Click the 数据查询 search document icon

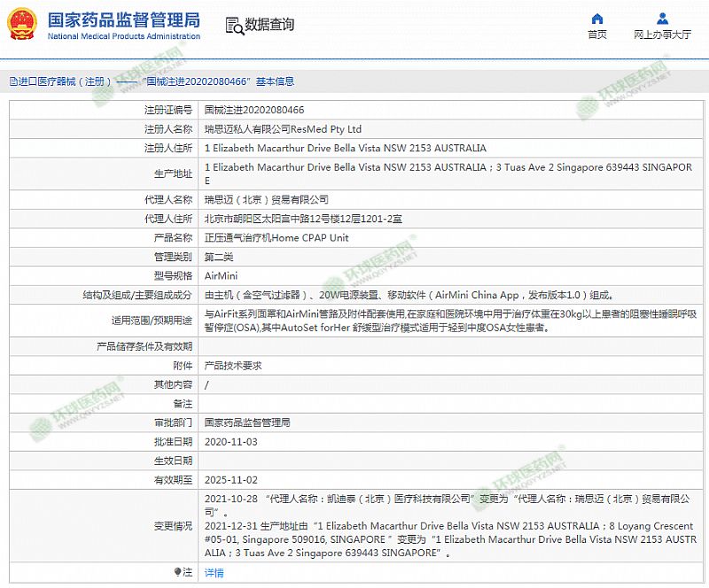click(232, 25)
